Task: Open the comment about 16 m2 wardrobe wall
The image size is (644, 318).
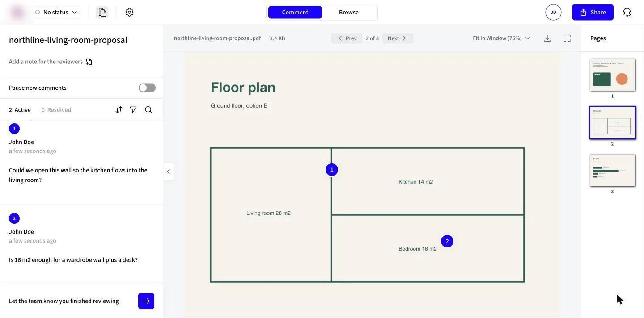Action: pyautogui.click(x=81, y=244)
